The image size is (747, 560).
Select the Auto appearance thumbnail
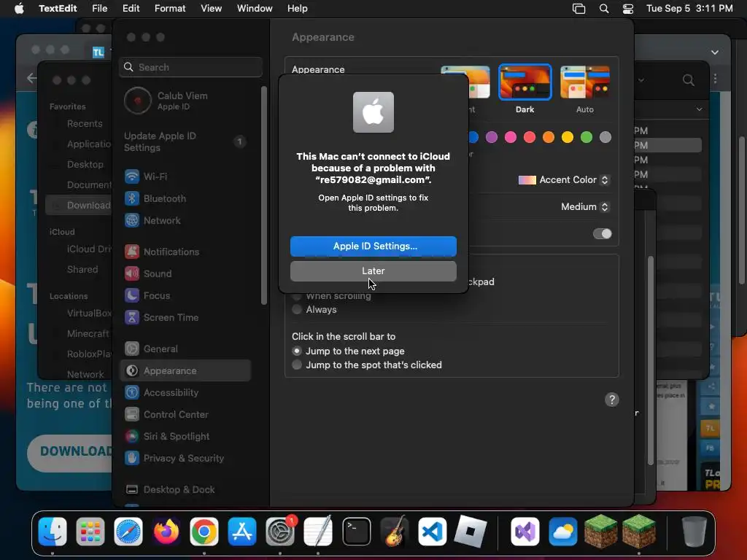[585, 82]
